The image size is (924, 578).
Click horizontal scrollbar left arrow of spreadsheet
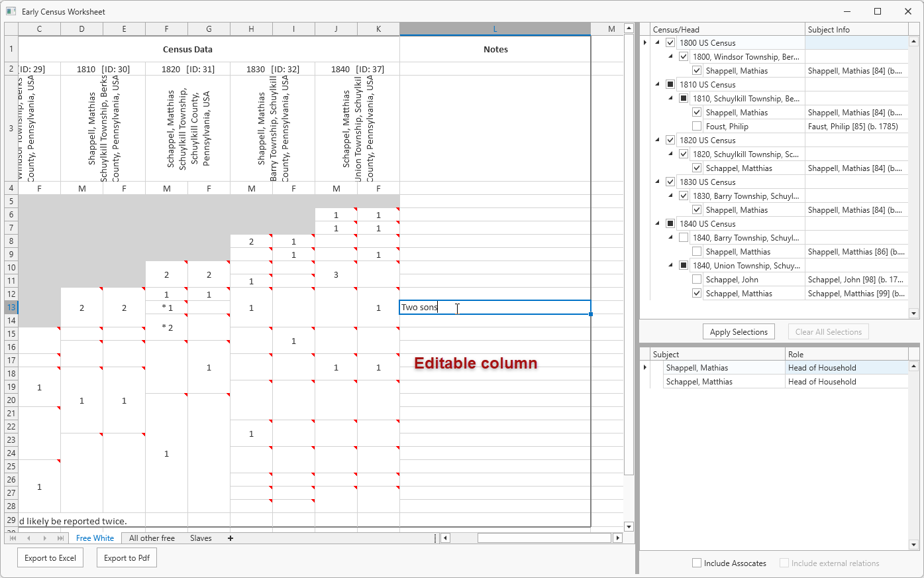(x=445, y=538)
